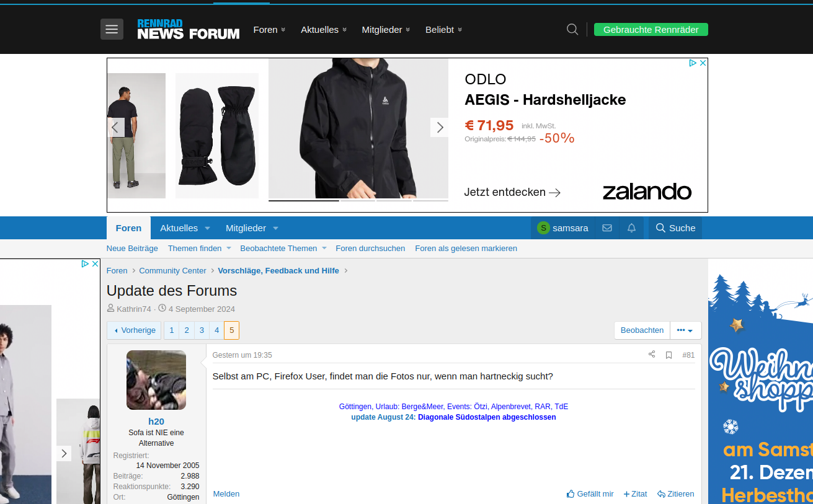Open signature link Diagonale Südostalpen abgeschlossen
The height and width of the screenshot is (504, 813).
click(x=487, y=417)
